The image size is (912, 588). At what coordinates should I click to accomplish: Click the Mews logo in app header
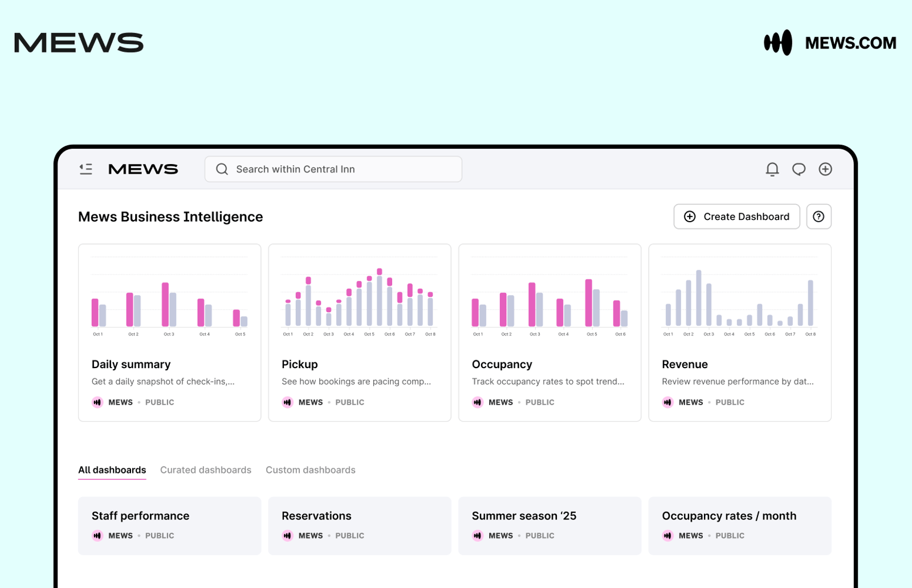pyautogui.click(x=143, y=169)
